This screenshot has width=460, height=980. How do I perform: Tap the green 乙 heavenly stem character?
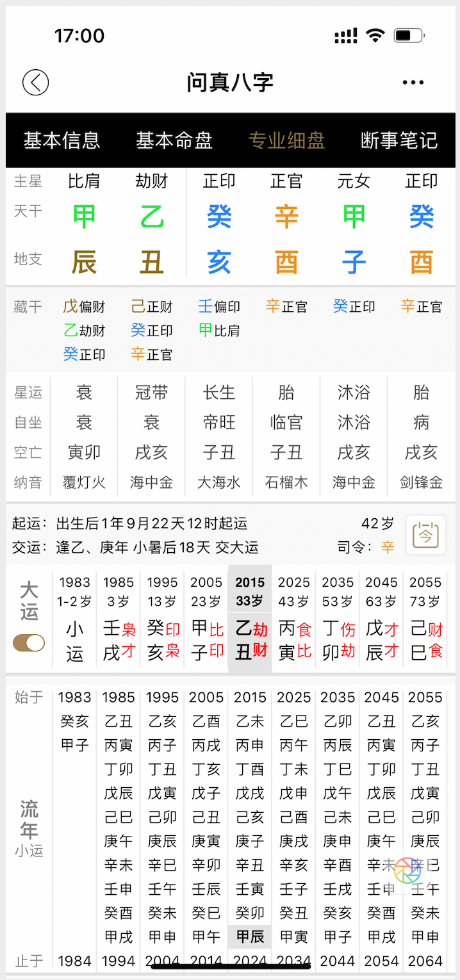[x=152, y=217]
